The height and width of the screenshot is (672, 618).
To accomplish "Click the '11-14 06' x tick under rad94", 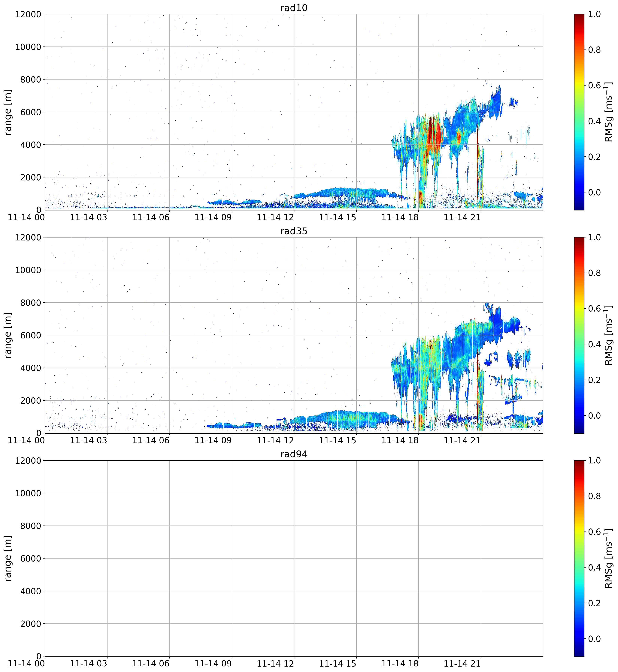I will click(151, 664).
